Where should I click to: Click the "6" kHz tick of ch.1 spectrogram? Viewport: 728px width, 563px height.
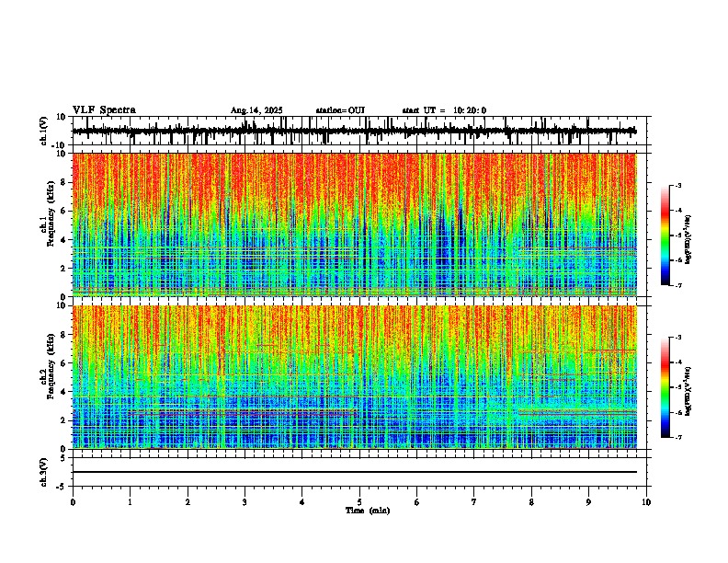click(x=64, y=211)
